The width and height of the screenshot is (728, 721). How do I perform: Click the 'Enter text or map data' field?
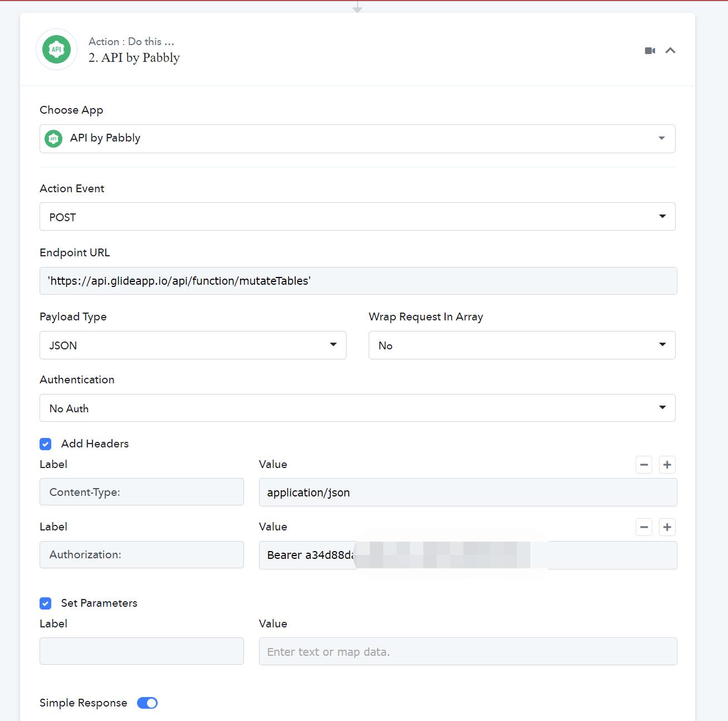(x=468, y=651)
